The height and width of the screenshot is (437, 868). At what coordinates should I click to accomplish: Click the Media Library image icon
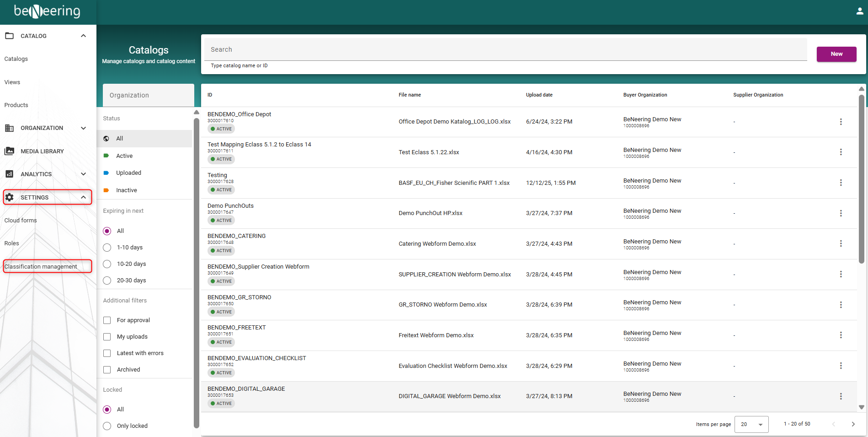click(9, 151)
